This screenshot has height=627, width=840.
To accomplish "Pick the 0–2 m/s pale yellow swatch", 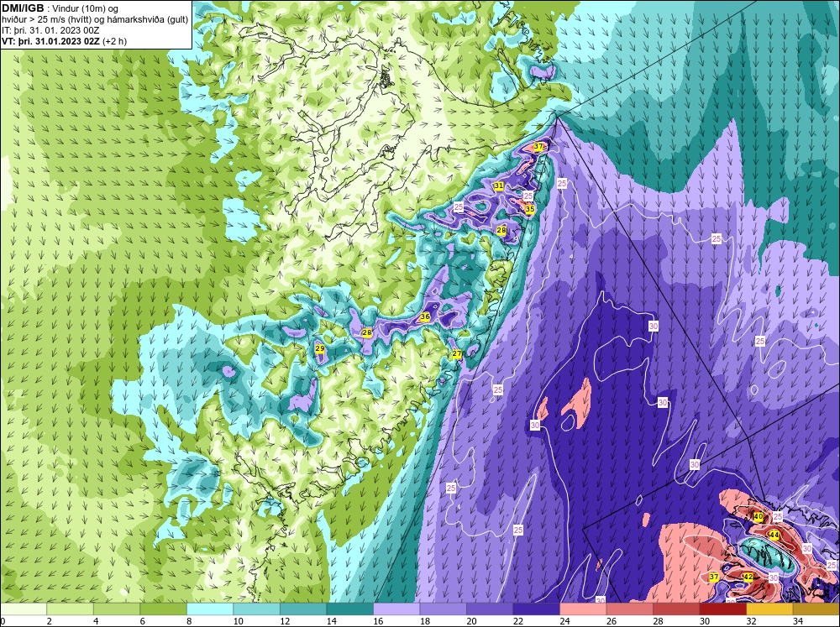I will tap(24, 609).
